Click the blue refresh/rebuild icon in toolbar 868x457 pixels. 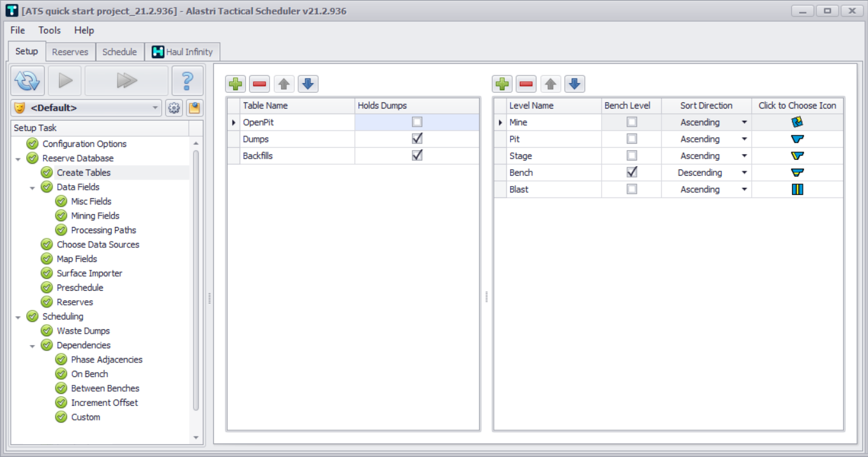pos(26,80)
